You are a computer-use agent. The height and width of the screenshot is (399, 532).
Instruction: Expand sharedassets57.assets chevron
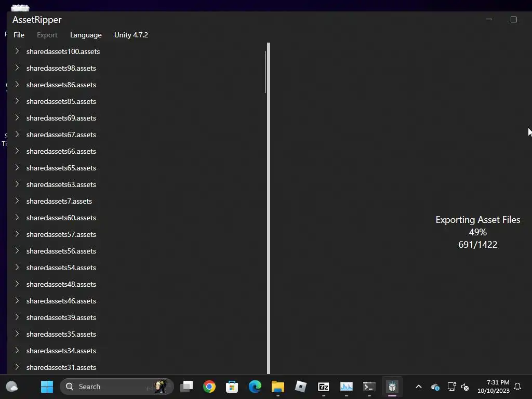click(17, 234)
